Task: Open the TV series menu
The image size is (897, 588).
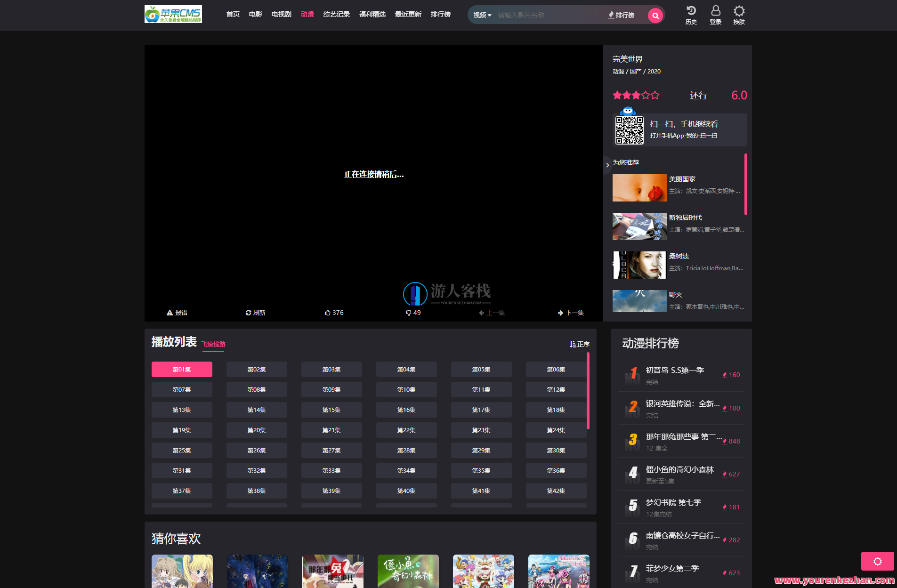Action: [281, 14]
